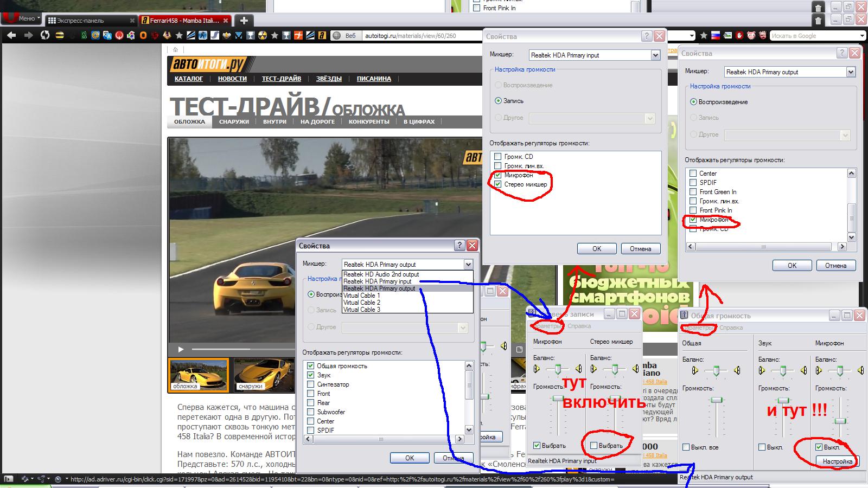Screen dimensions: 868x488
Task: Open the Beeline striped bookmark icon
Action: (60, 35)
